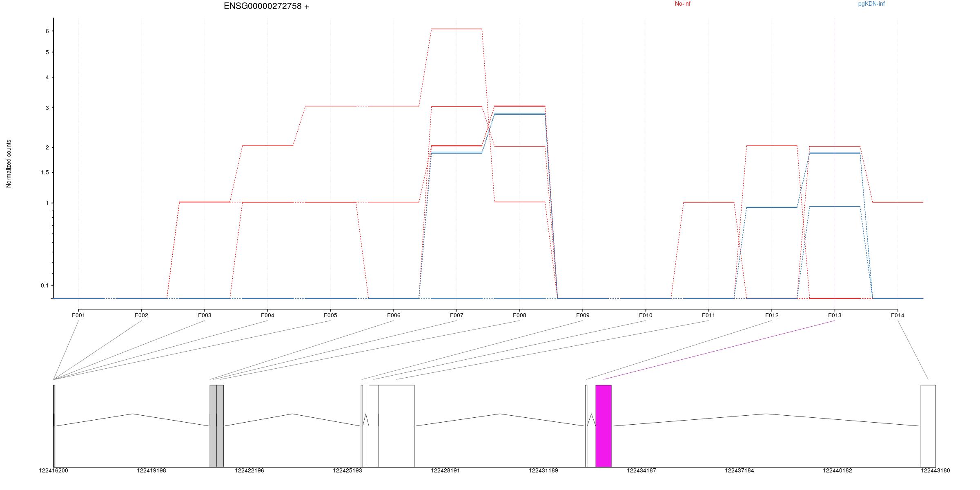Click genomic coordinate 122428191
Image resolution: width=980 pixels, height=490 pixels.
pos(445,470)
